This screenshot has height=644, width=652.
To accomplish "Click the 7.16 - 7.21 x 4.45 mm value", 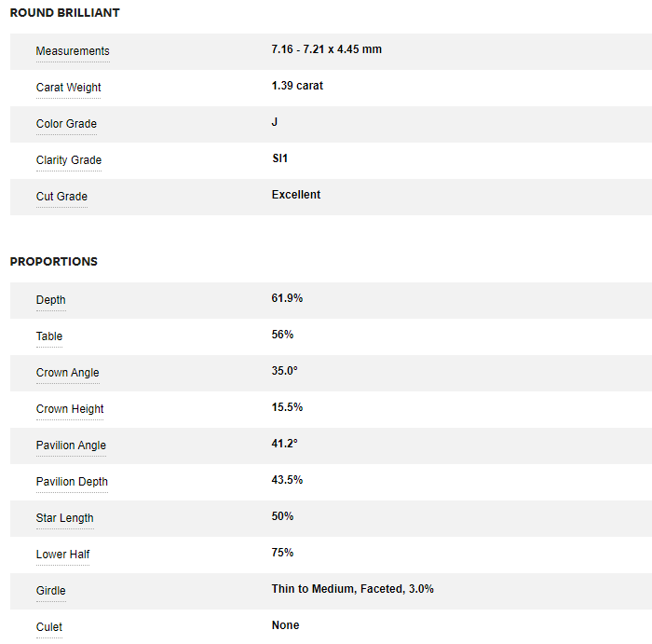I will tap(326, 49).
